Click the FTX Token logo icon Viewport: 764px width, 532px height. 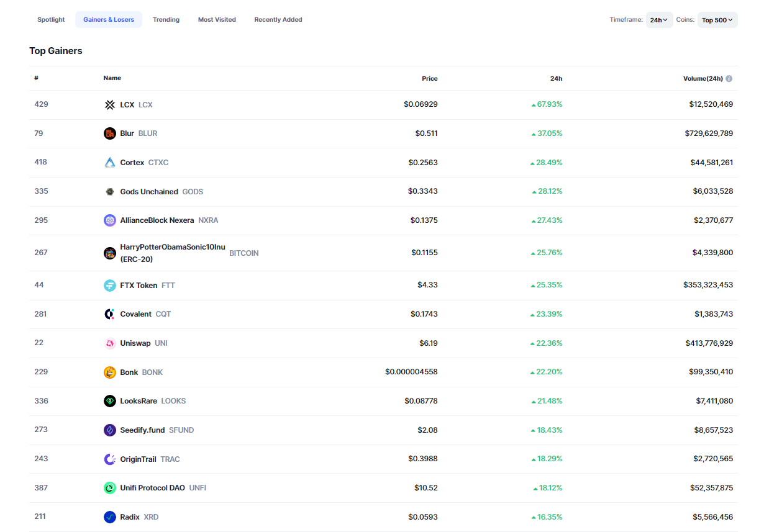110,286
